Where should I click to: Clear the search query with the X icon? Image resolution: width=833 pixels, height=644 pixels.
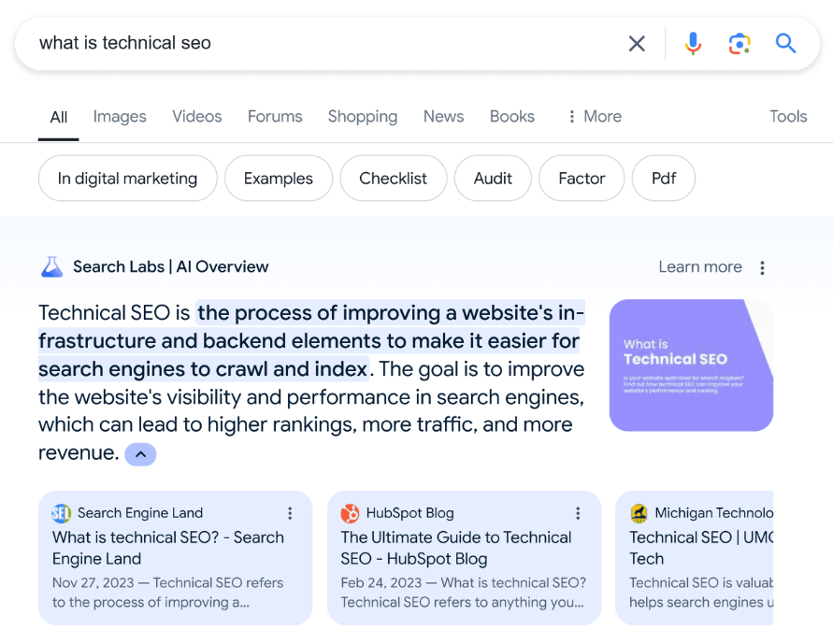pyautogui.click(x=637, y=44)
